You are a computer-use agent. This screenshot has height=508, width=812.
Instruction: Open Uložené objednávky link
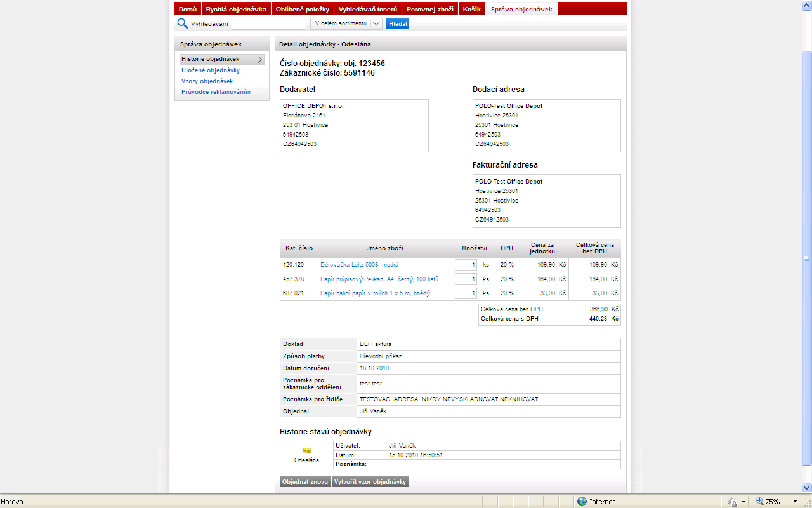(x=211, y=70)
